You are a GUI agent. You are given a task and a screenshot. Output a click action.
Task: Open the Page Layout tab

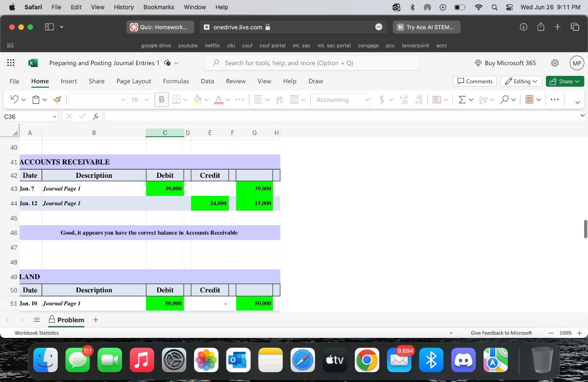pyautogui.click(x=134, y=81)
